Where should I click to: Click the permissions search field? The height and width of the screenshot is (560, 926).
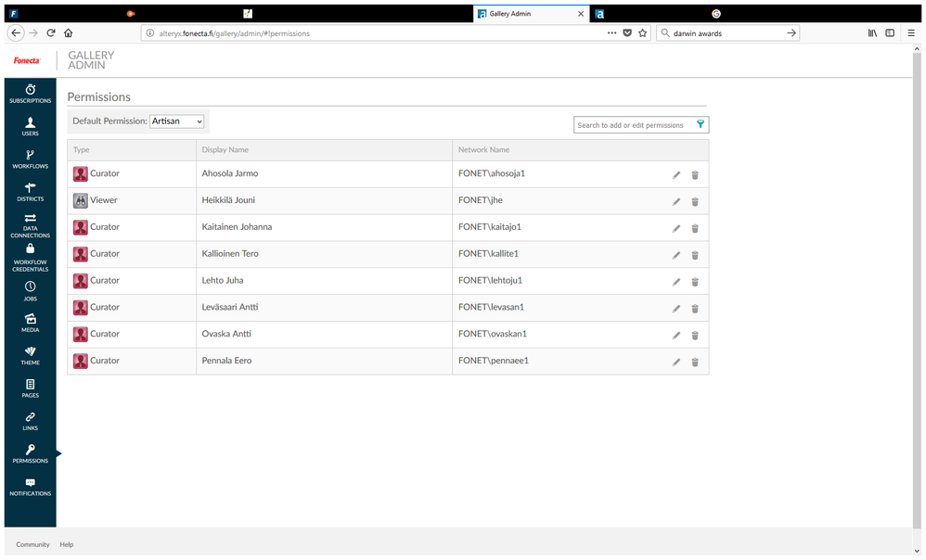tap(641, 124)
